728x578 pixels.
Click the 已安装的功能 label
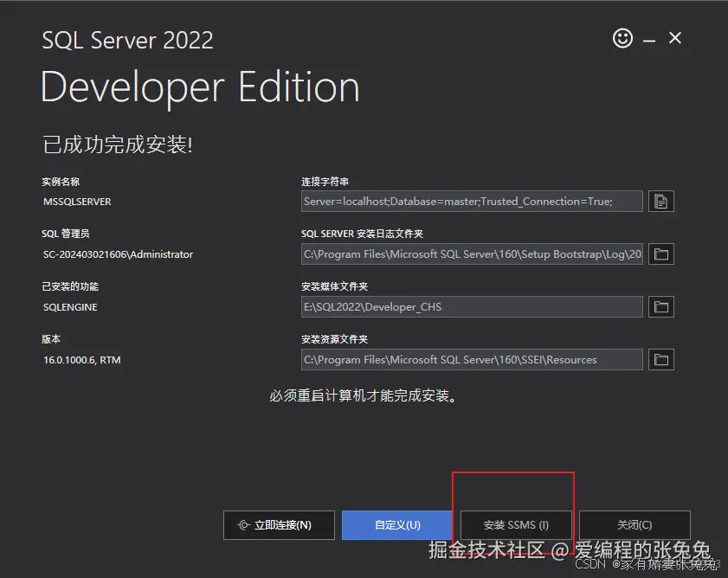click(x=70, y=287)
